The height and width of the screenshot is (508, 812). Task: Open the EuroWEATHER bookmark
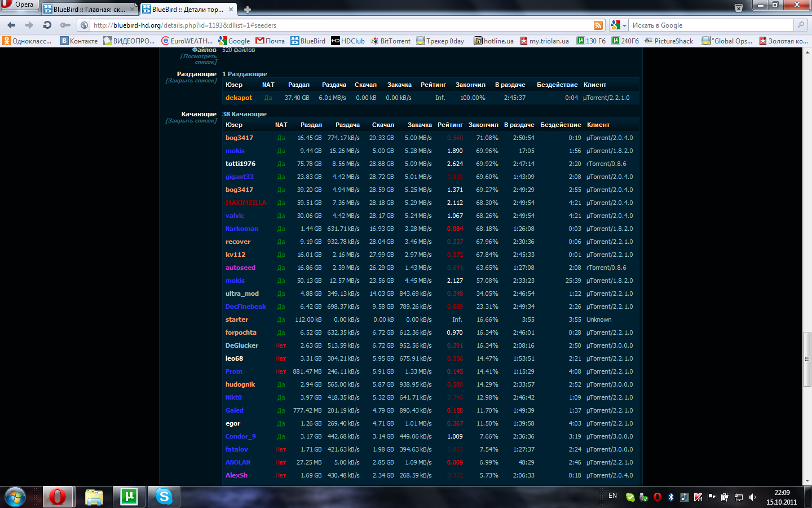tap(187, 41)
